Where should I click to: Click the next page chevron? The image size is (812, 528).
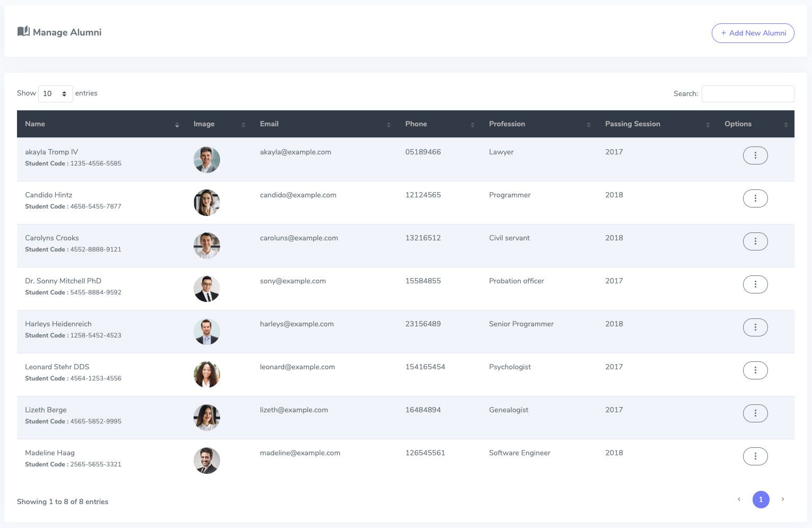click(x=783, y=499)
